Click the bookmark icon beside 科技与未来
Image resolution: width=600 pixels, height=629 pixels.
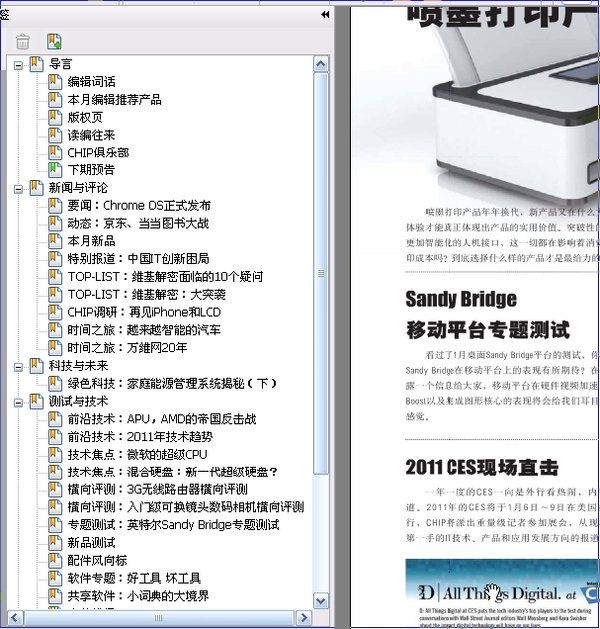[x=36, y=365]
